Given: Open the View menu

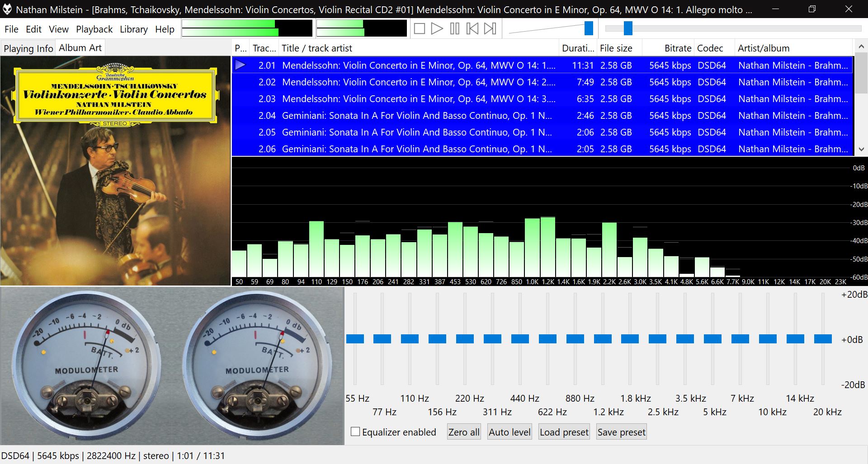Looking at the screenshot, I should [x=59, y=29].
